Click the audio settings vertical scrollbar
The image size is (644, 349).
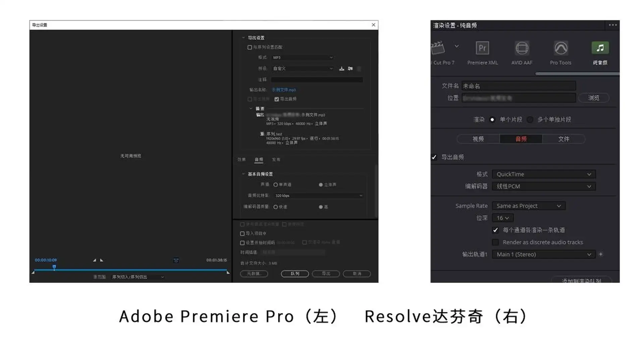click(x=376, y=191)
